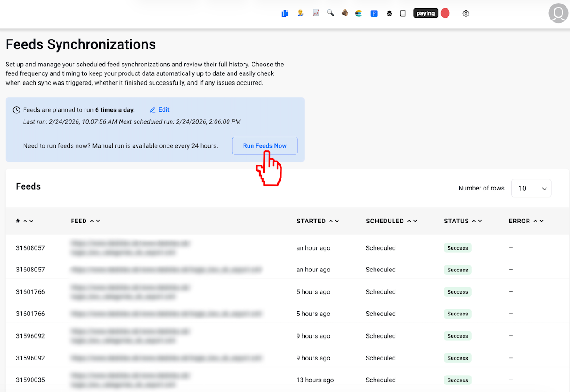The width and height of the screenshot is (570, 392).
Task: Click the blue copy documents icon
Action: coord(285,13)
